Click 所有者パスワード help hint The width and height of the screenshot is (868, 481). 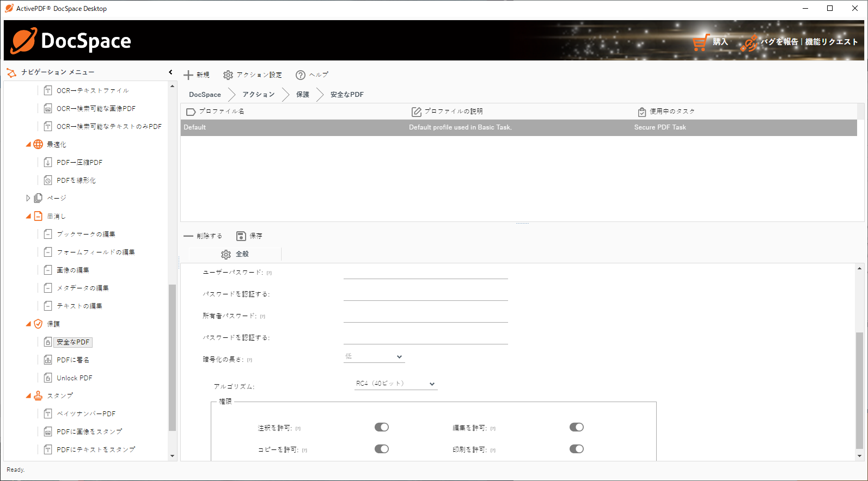[x=262, y=317]
